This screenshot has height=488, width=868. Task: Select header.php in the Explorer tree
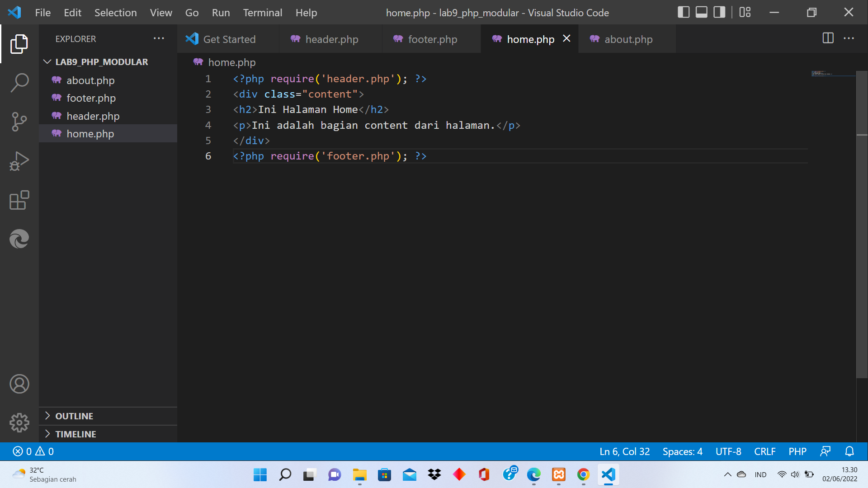tap(93, 116)
